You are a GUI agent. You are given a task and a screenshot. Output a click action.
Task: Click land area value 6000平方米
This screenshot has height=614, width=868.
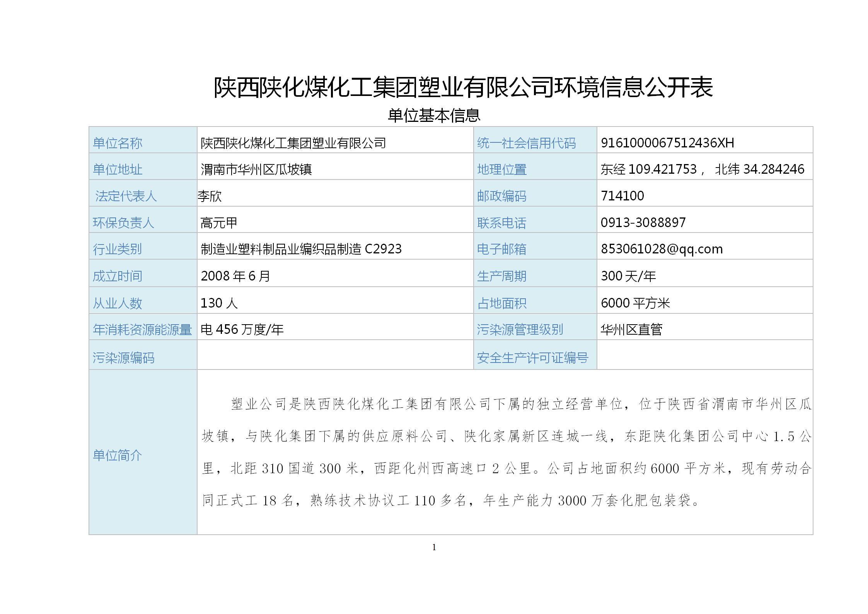(x=635, y=303)
